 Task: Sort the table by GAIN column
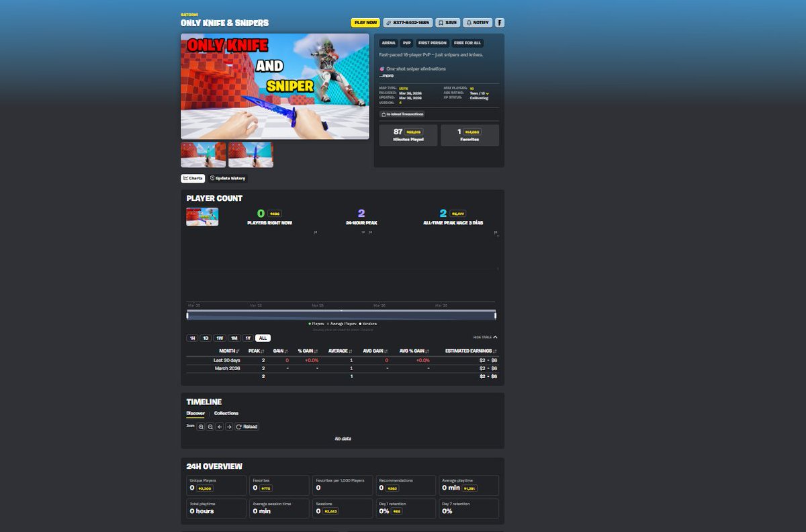(x=281, y=351)
